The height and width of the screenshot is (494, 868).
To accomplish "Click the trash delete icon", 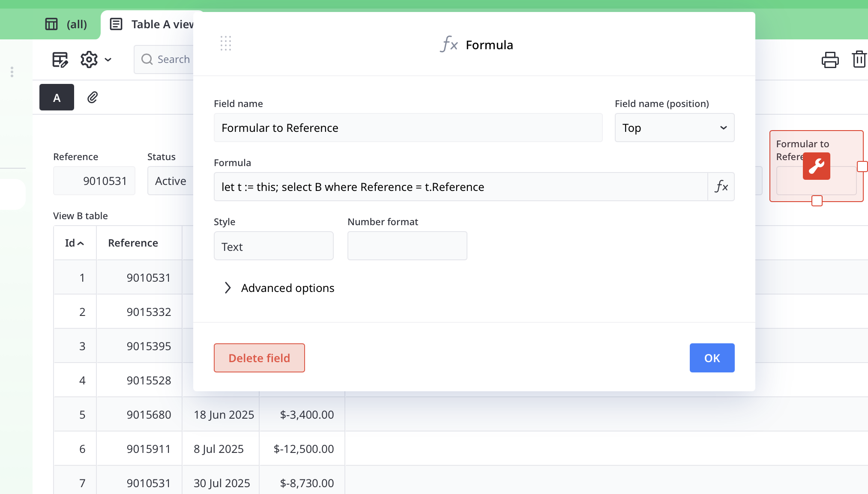I will click(859, 60).
